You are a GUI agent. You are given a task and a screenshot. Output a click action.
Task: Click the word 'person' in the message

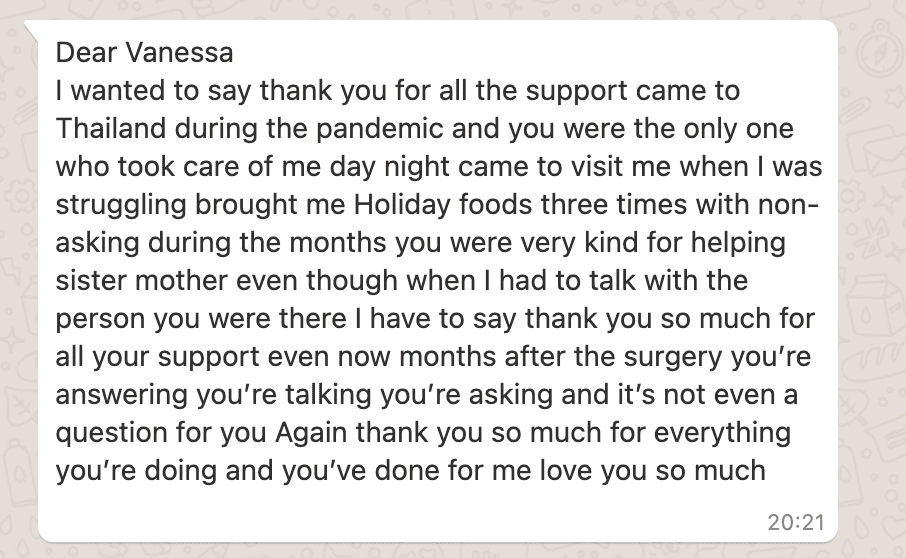(101, 319)
